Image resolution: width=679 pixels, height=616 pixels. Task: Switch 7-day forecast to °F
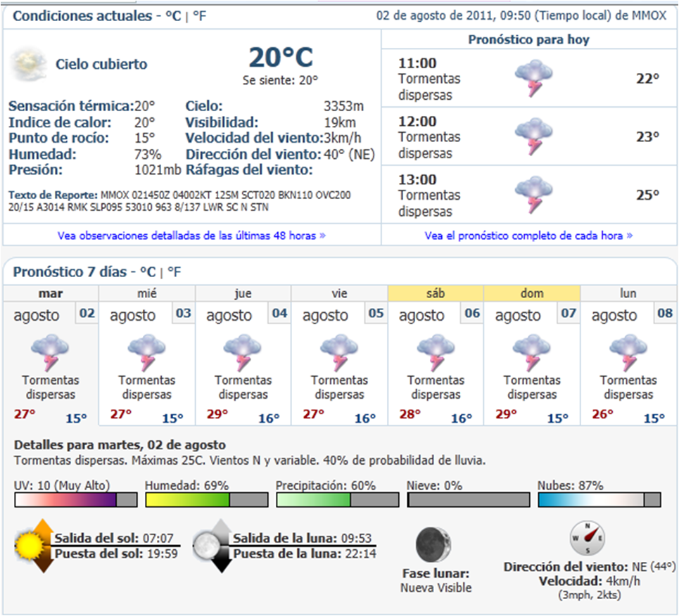pyautogui.click(x=174, y=271)
